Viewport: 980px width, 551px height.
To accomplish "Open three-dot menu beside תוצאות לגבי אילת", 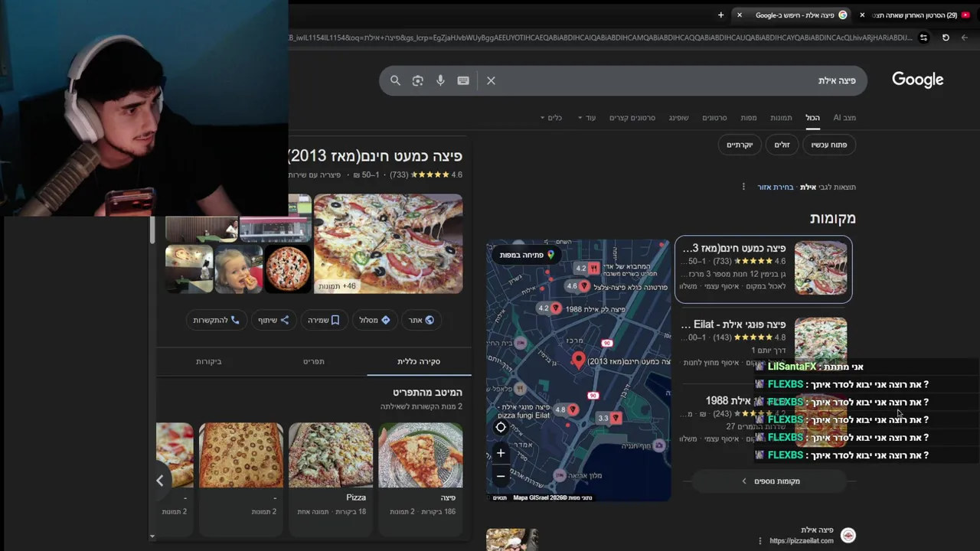I will [x=743, y=187].
